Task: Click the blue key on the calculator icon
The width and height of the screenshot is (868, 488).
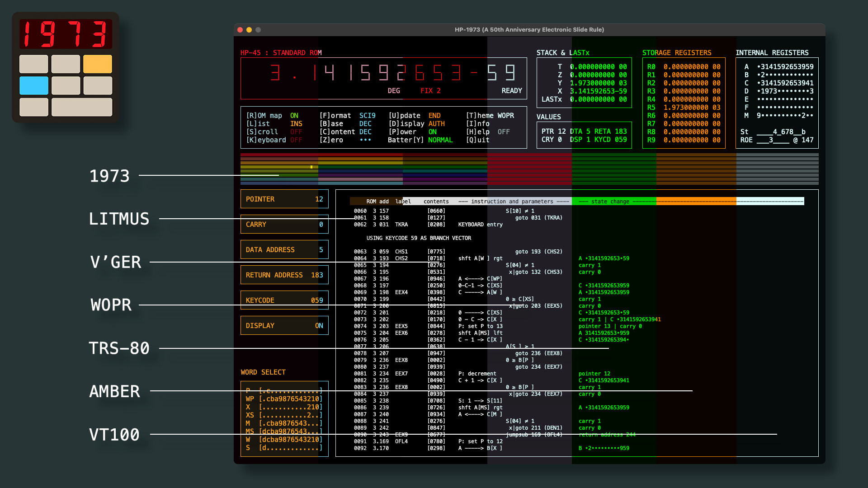Action: click(34, 85)
